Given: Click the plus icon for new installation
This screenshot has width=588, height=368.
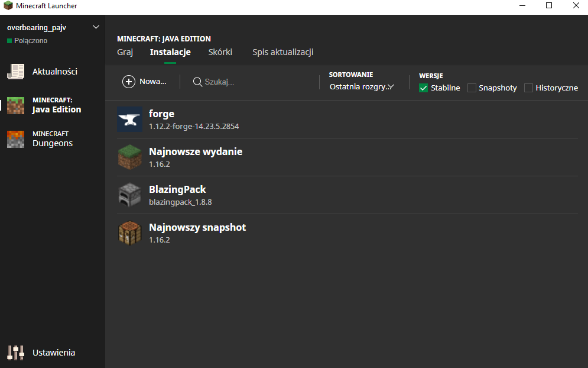Looking at the screenshot, I should (x=129, y=82).
